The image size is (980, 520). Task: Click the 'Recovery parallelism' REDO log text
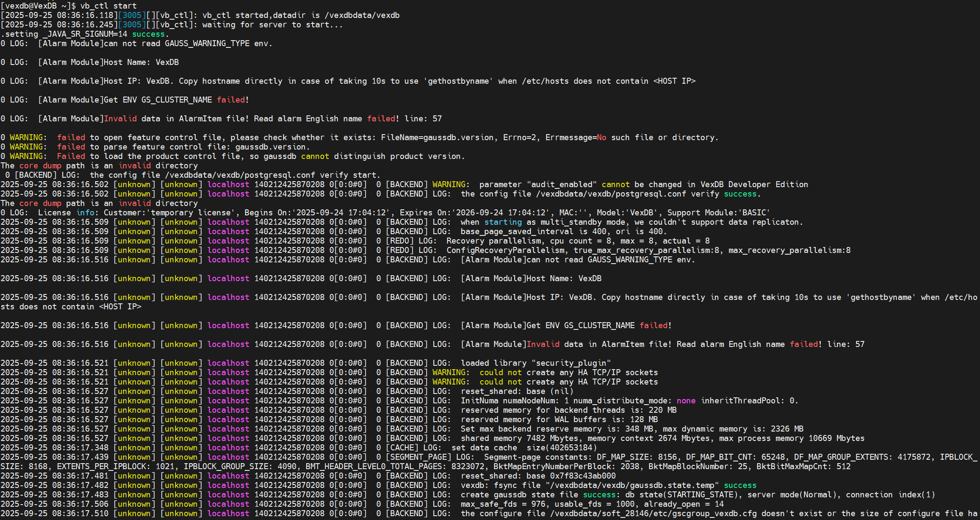pyautogui.click(x=493, y=241)
